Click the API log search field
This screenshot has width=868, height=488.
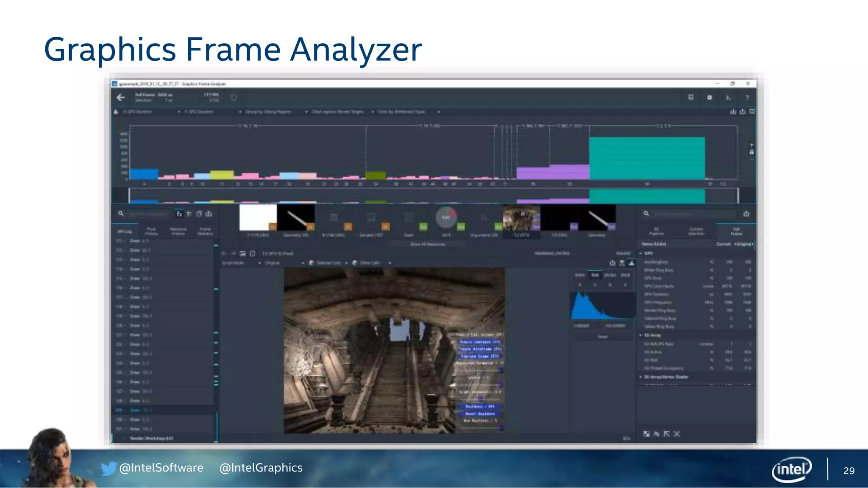[148, 214]
